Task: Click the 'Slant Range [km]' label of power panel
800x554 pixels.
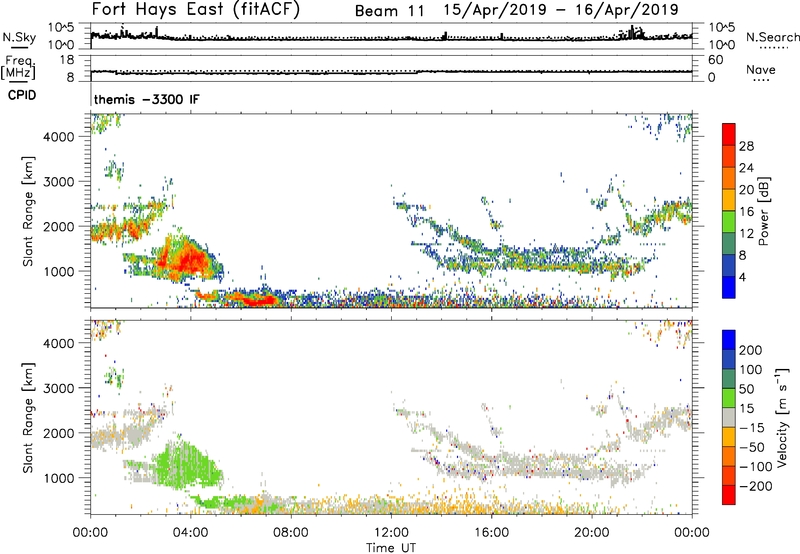Action: (28, 211)
